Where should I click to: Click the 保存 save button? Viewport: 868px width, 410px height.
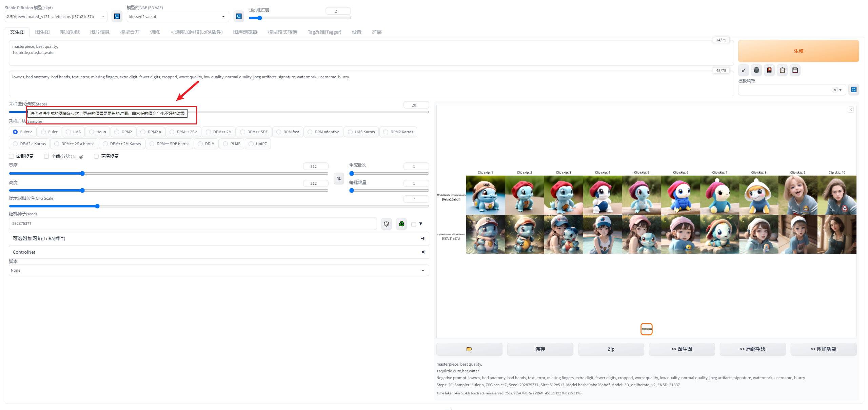coord(540,349)
